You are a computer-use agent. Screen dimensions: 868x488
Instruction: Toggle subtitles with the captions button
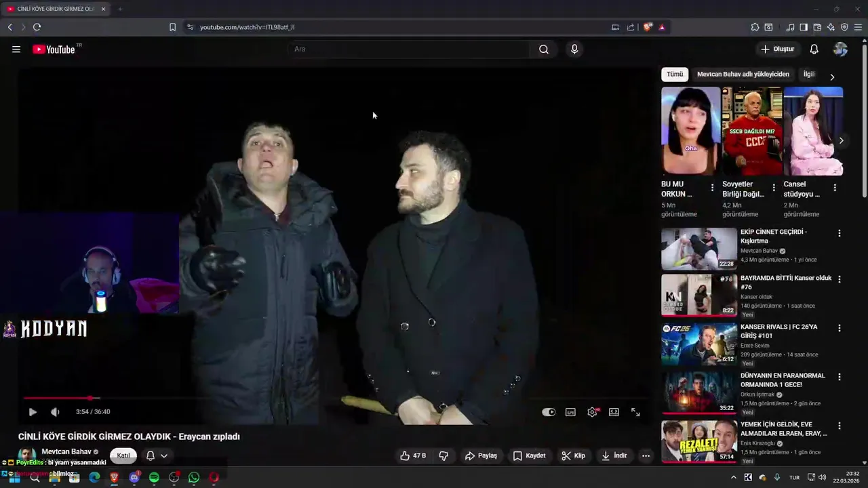click(571, 412)
